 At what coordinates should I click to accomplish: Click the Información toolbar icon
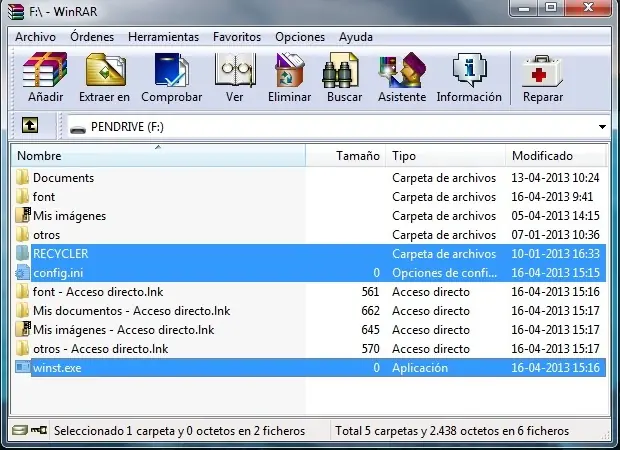tap(469, 70)
